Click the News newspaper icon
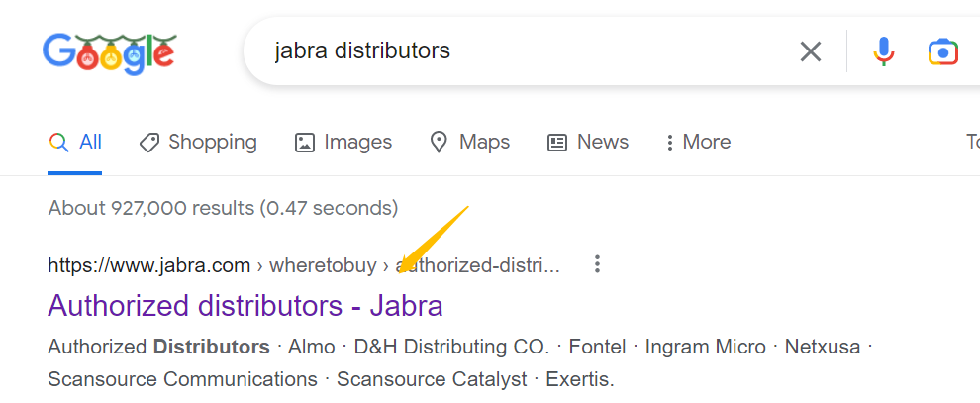 [557, 143]
